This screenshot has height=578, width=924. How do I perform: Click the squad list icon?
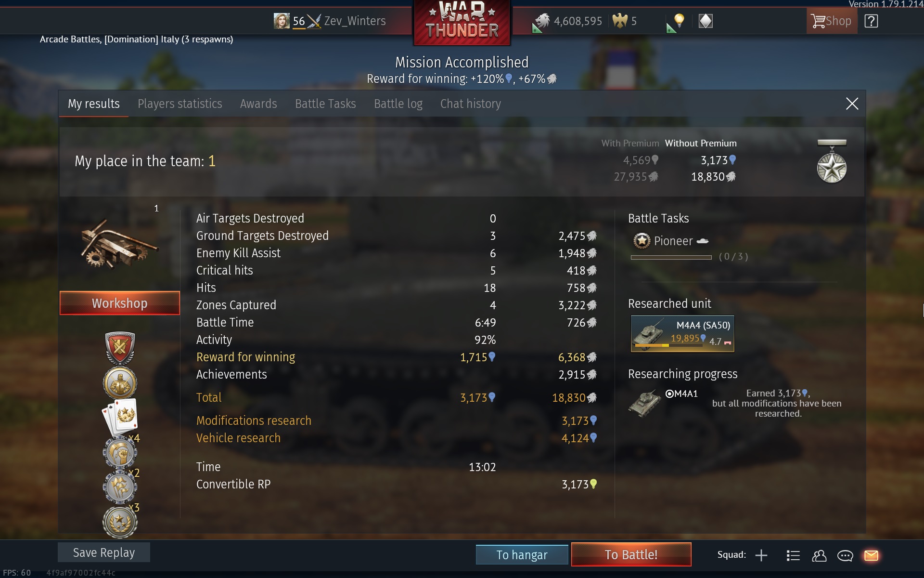[793, 555]
